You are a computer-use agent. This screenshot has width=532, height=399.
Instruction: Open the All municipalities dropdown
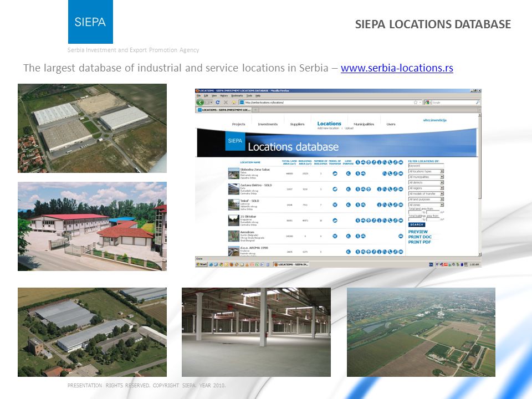pyautogui.click(x=426, y=177)
